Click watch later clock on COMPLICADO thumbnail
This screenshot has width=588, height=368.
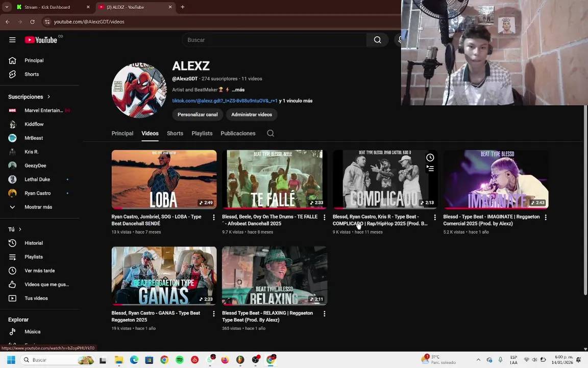430,158
